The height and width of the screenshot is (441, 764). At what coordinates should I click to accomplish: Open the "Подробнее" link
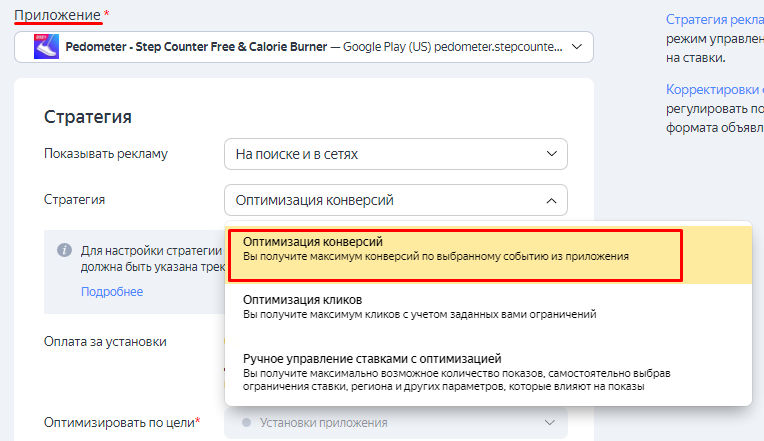tap(112, 291)
